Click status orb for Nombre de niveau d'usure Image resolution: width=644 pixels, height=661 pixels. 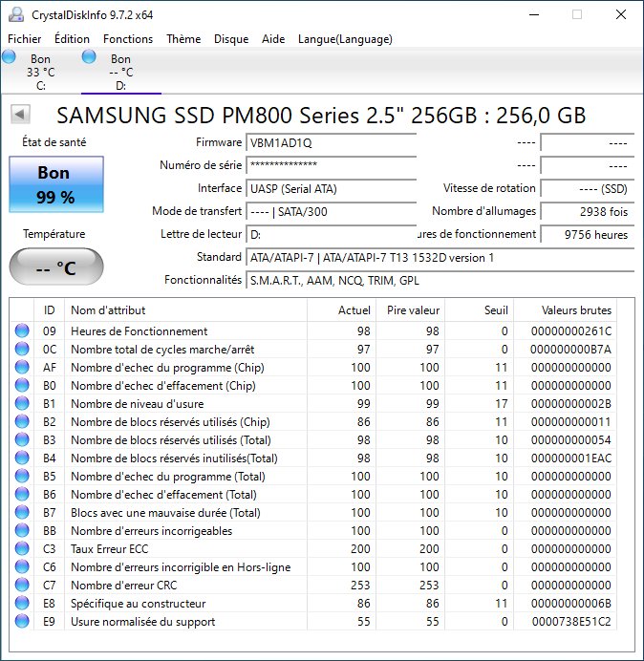point(22,403)
